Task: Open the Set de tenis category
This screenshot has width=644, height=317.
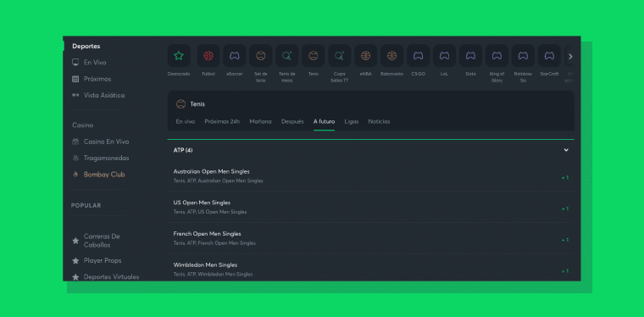Action: click(261, 56)
